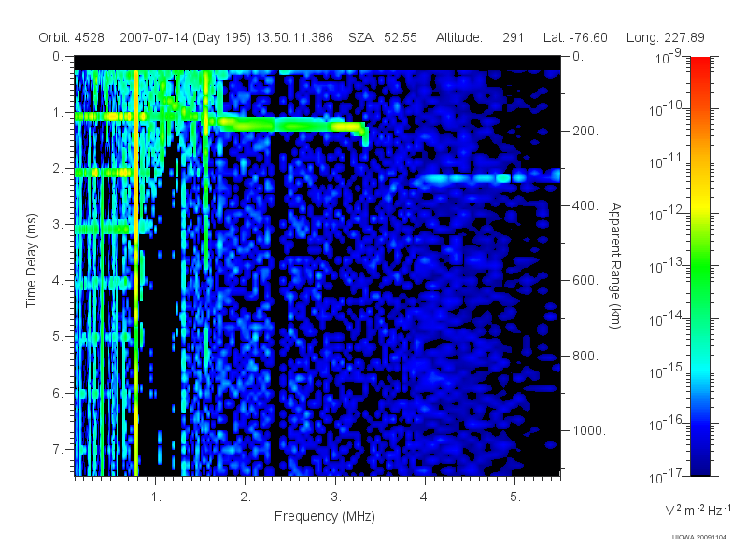This screenshot has height=560, width=747.
Task: Click the date '2007-07-14 (Day 195)' text
Action: (x=185, y=37)
